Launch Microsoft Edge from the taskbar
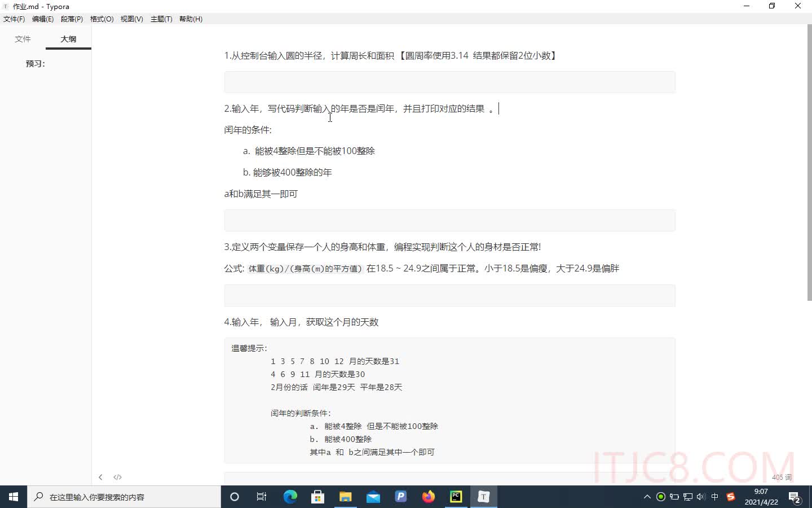The width and height of the screenshot is (812, 508). tap(290, 497)
